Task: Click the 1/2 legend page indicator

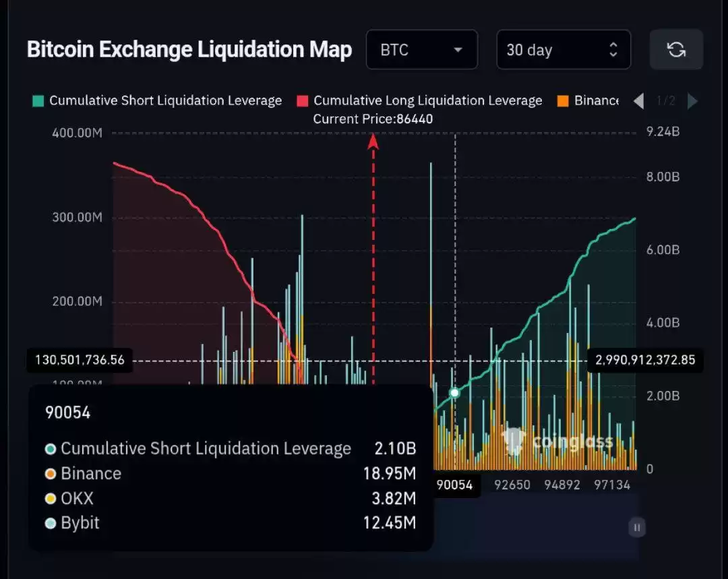Action: tap(665, 100)
